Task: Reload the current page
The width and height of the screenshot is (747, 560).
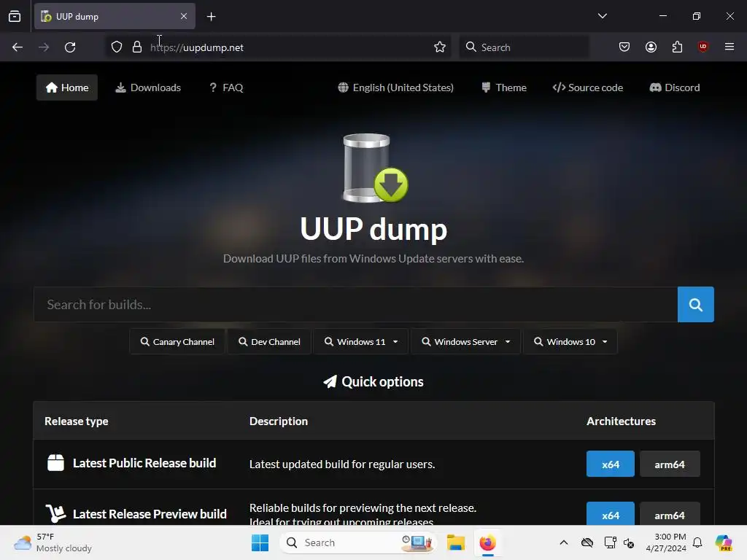Action: click(70, 47)
